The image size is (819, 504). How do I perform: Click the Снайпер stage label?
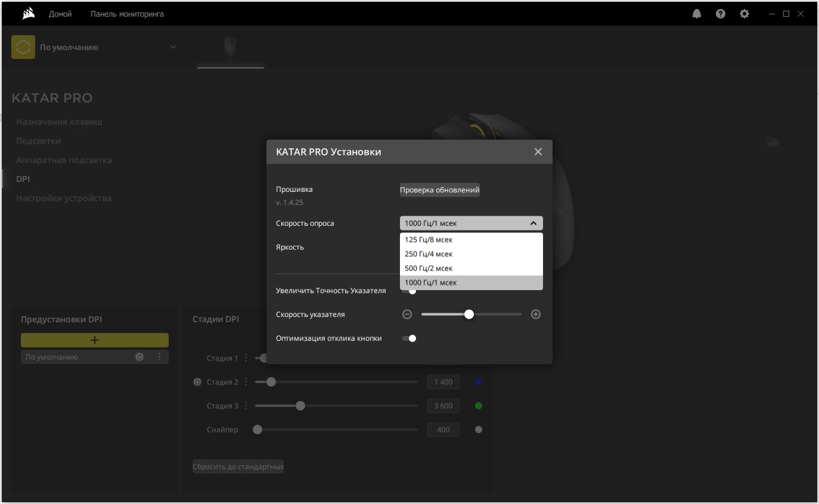click(222, 430)
